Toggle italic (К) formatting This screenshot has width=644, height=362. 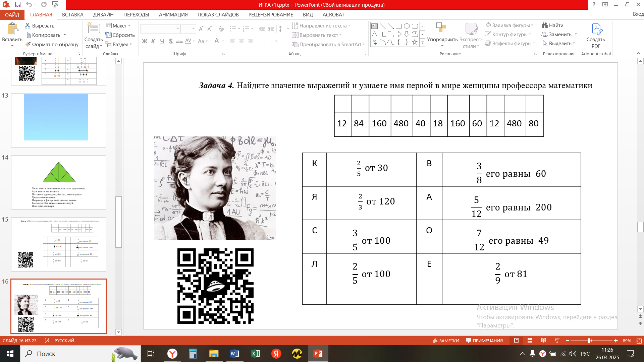[153, 41]
